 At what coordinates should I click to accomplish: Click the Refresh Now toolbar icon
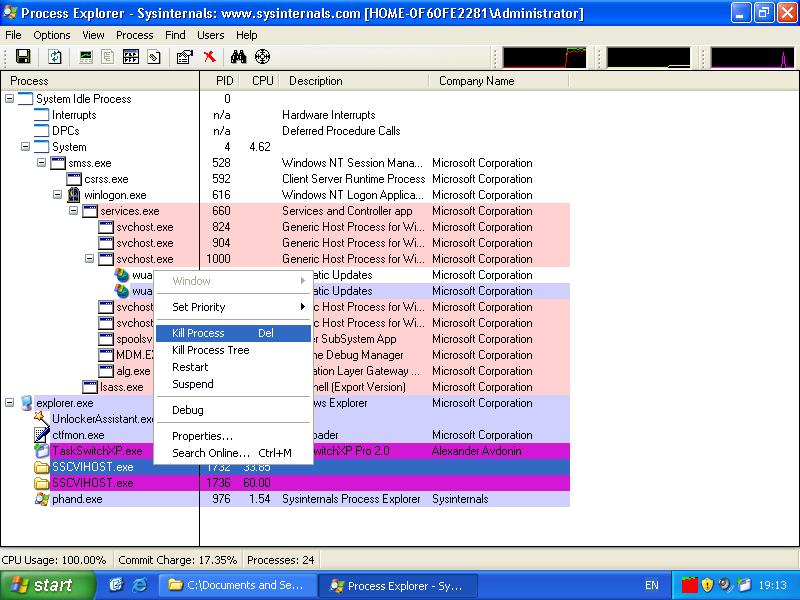coord(55,57)
